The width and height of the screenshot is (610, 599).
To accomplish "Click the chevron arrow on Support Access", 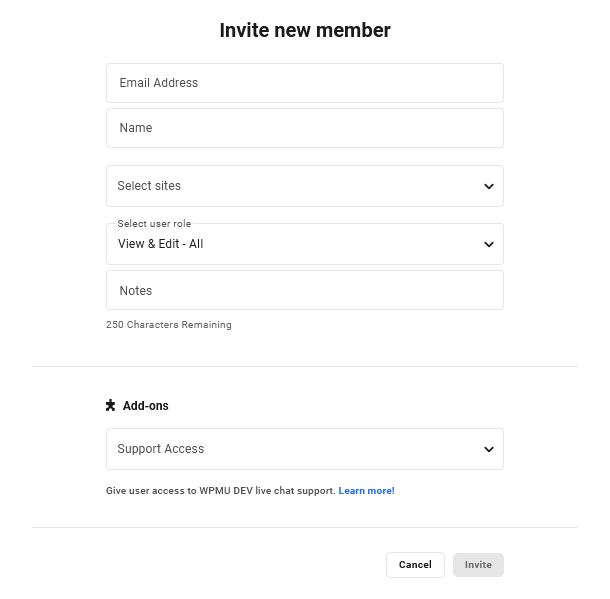I will click(489, 449).
